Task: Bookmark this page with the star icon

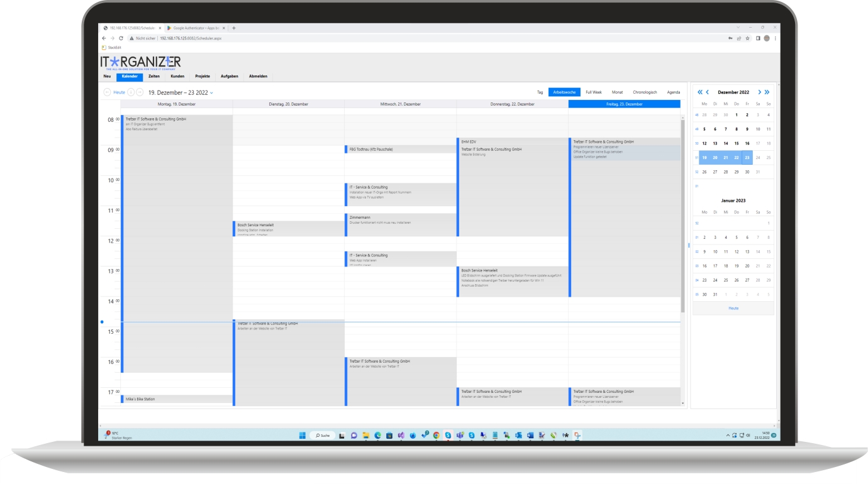Action: [747, 38]
